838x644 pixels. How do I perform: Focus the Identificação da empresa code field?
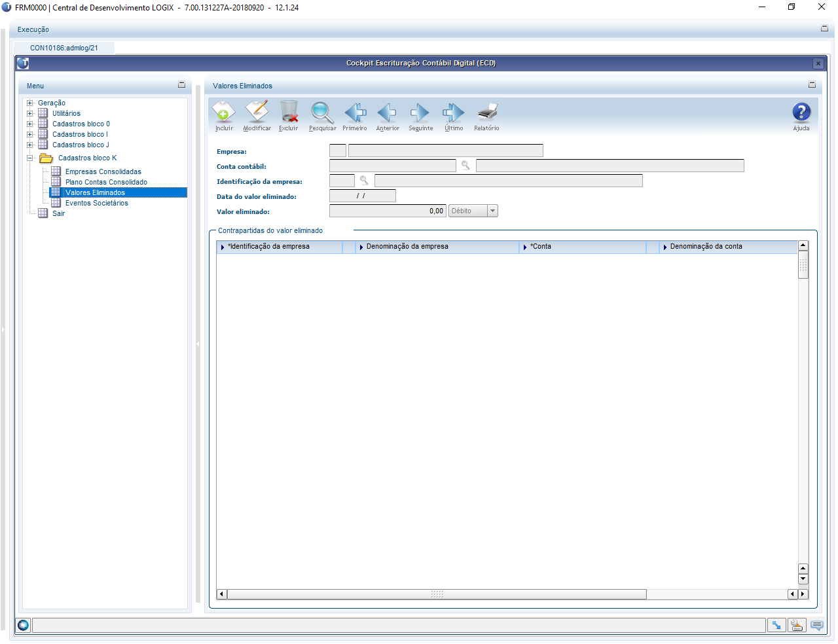tap(342, 181)
